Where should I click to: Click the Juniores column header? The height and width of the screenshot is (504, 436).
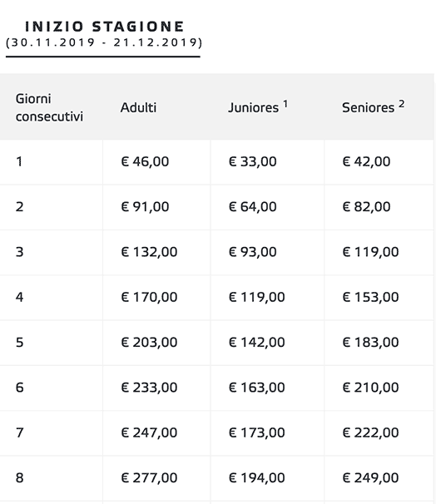[254, 107]
